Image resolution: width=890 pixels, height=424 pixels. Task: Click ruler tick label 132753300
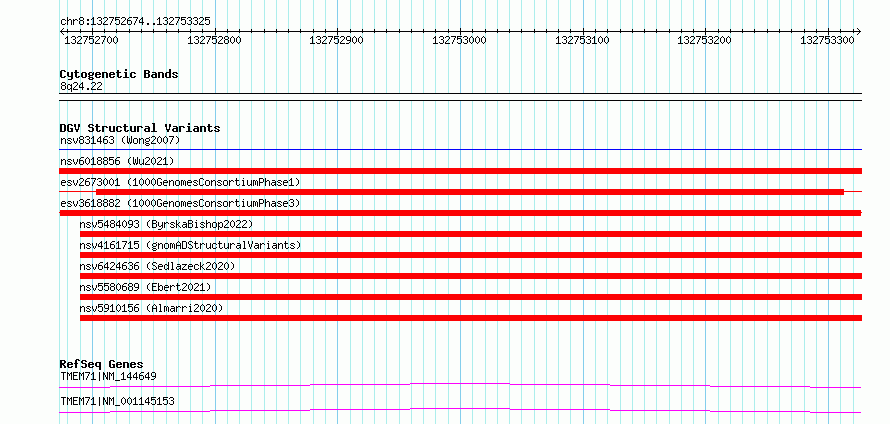[827, 40]
